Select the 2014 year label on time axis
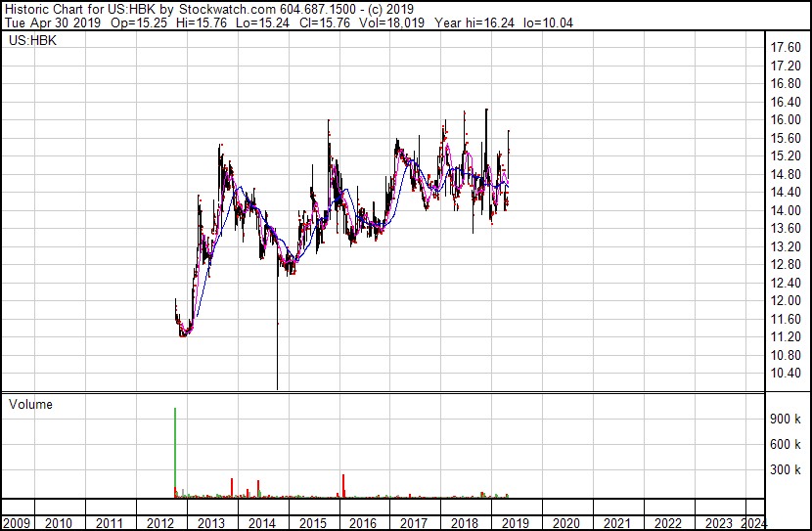The height and width of the screenshot is (531, 812). click(x=261, y=523)
